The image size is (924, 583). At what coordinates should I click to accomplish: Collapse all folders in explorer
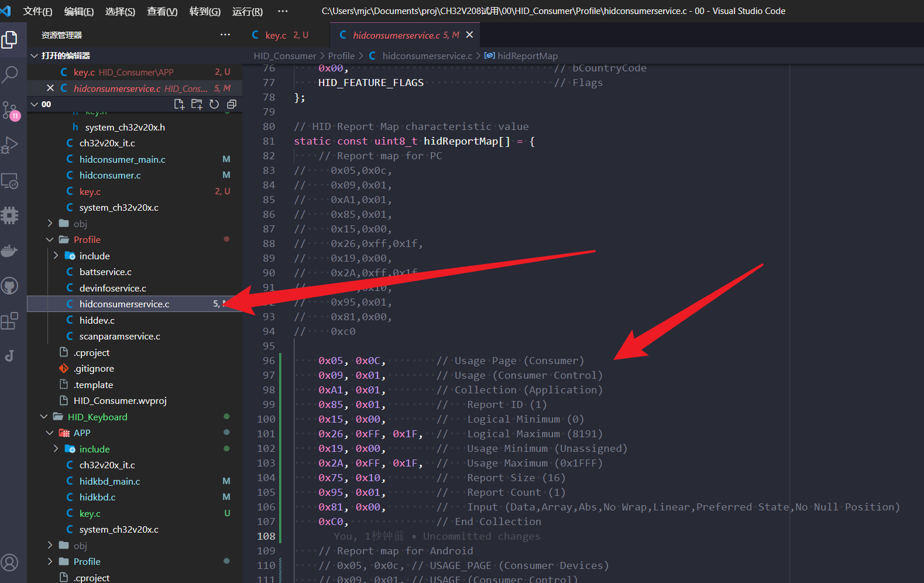232,104
